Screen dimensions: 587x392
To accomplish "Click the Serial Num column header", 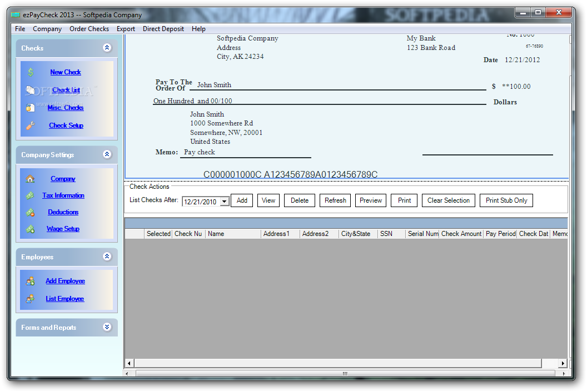I will (422, 234).
